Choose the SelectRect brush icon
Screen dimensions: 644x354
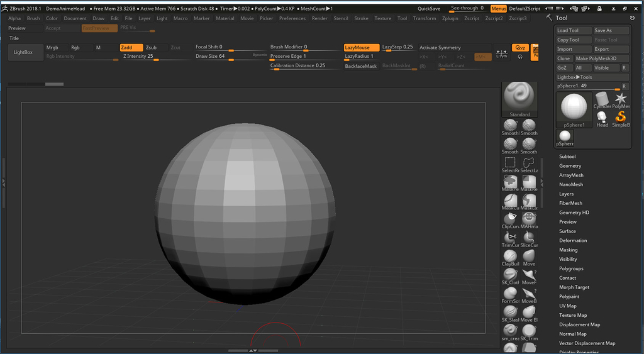point(510,163)
